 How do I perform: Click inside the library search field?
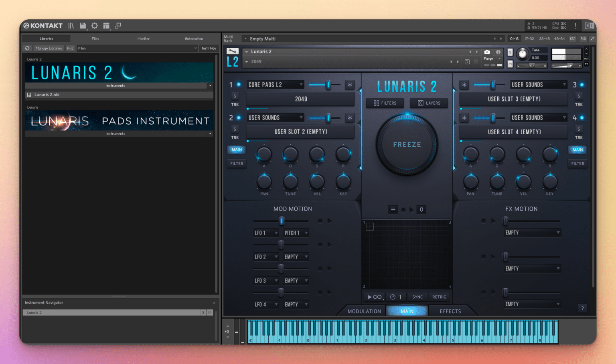136,48
